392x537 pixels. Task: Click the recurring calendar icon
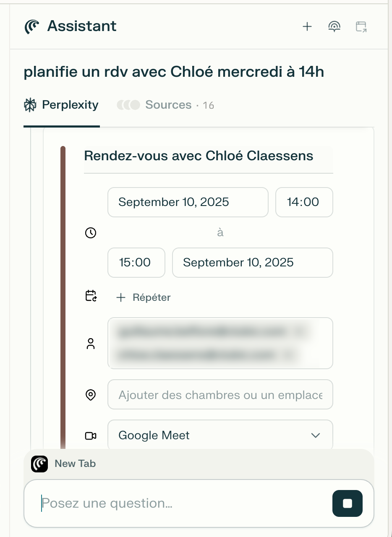click(x=91, y=296)
